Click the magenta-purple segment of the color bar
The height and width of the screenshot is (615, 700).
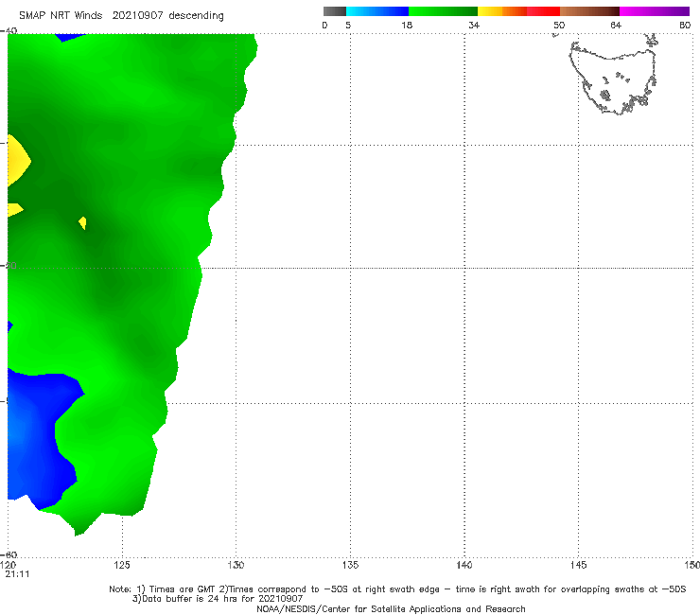pyautogui.click(x=655, y=11)
